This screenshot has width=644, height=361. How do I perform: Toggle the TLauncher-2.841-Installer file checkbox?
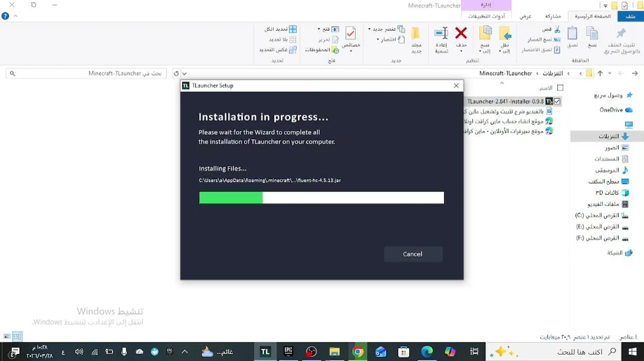coord(557,101)
